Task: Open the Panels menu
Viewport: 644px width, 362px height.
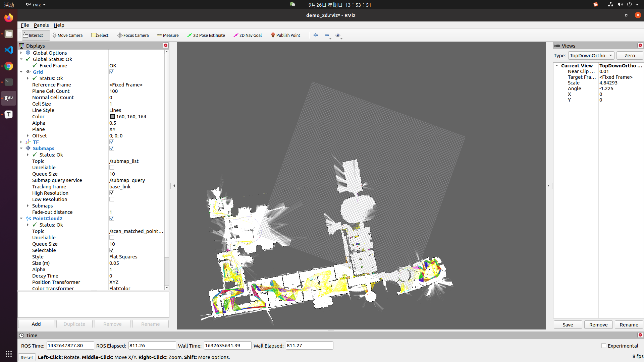Action: pyautogui.click(x=41, y=25)
